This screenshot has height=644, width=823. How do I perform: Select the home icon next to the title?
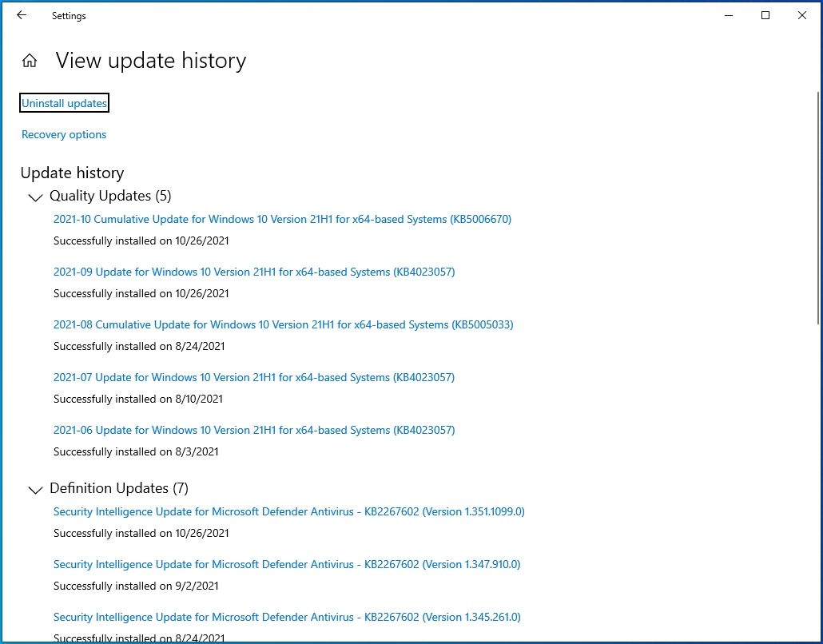click(29, 60)
